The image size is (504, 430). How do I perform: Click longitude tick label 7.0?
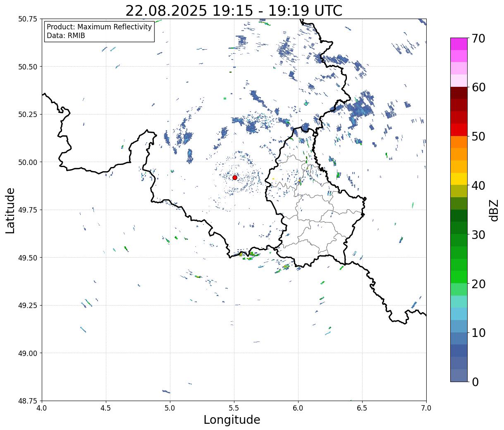click(426, 408)
